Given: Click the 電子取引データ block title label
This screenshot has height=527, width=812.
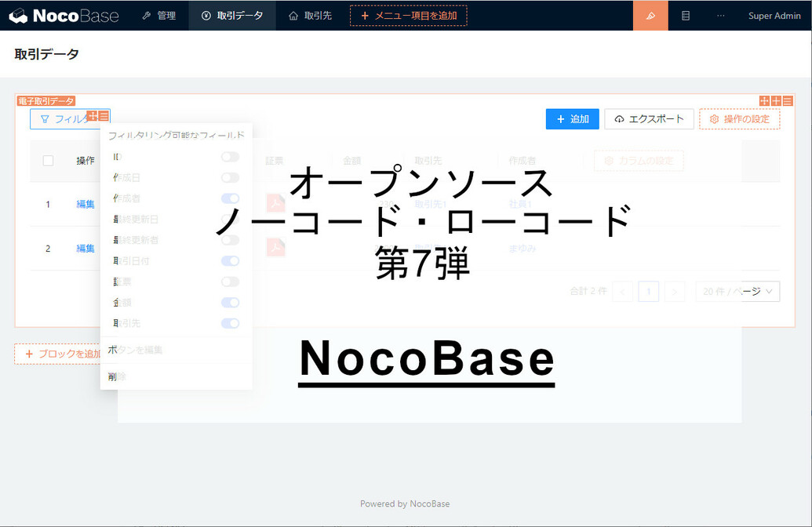Looking at the screenshot, I should click(x=46, y=101).
